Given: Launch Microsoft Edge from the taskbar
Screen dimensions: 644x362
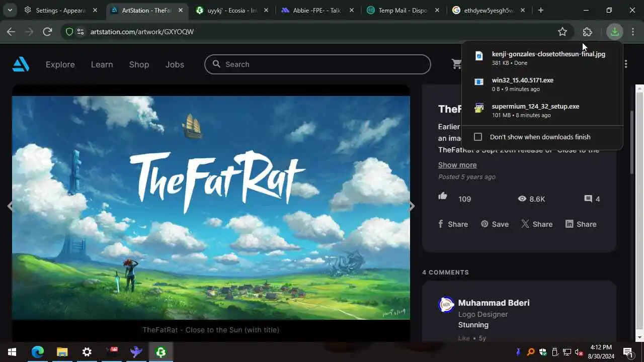Looking at the screenshot, I should click(x=38, y=352).
